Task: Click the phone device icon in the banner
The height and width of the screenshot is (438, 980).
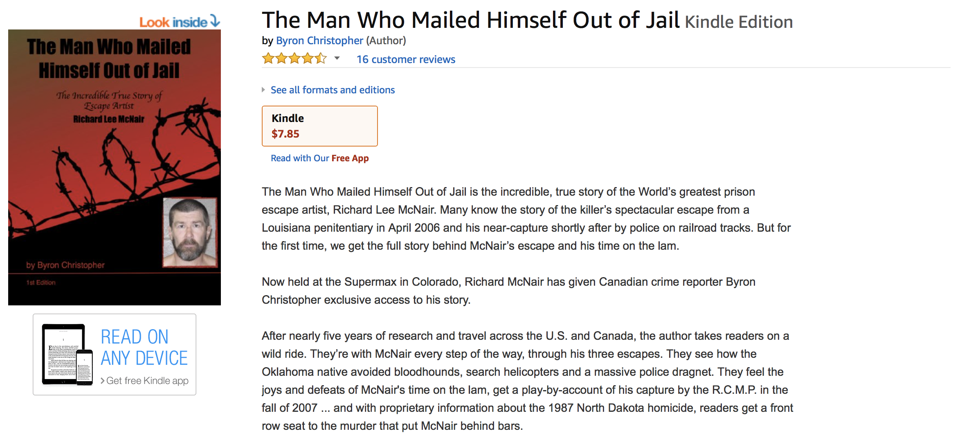Action: point(85,367)
